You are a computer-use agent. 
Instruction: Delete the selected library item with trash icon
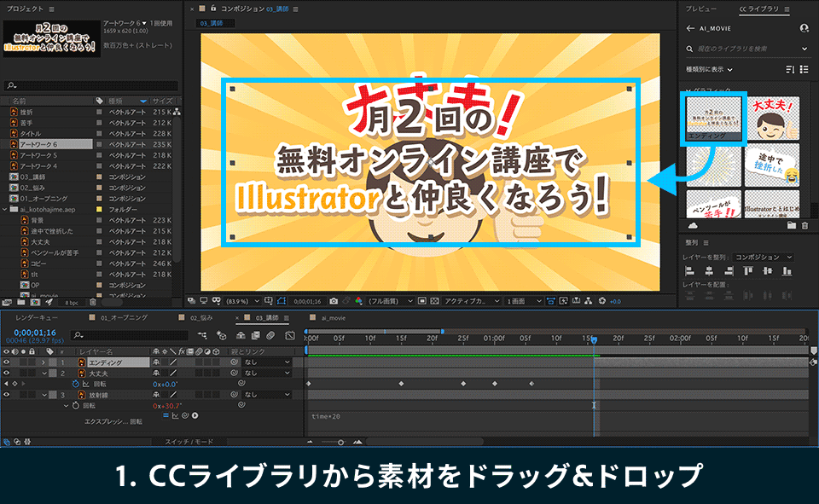[x=804, y=226]
